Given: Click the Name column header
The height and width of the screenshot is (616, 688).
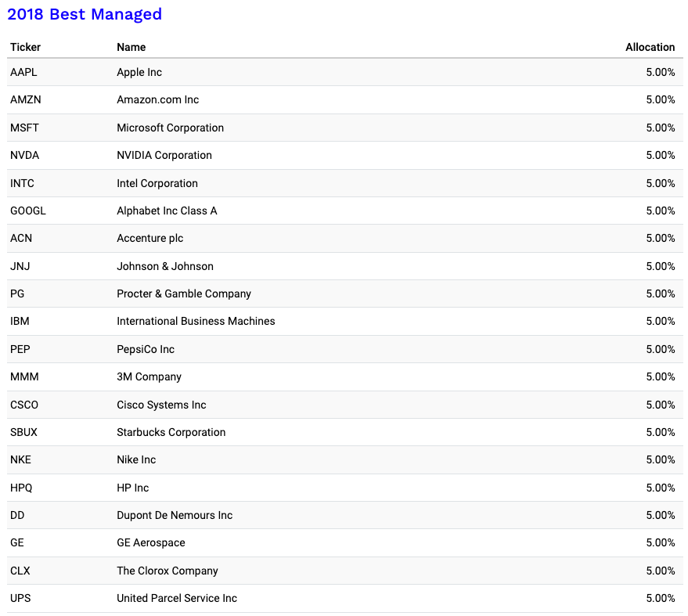Looking at the screenshot, I should [131, 47].
